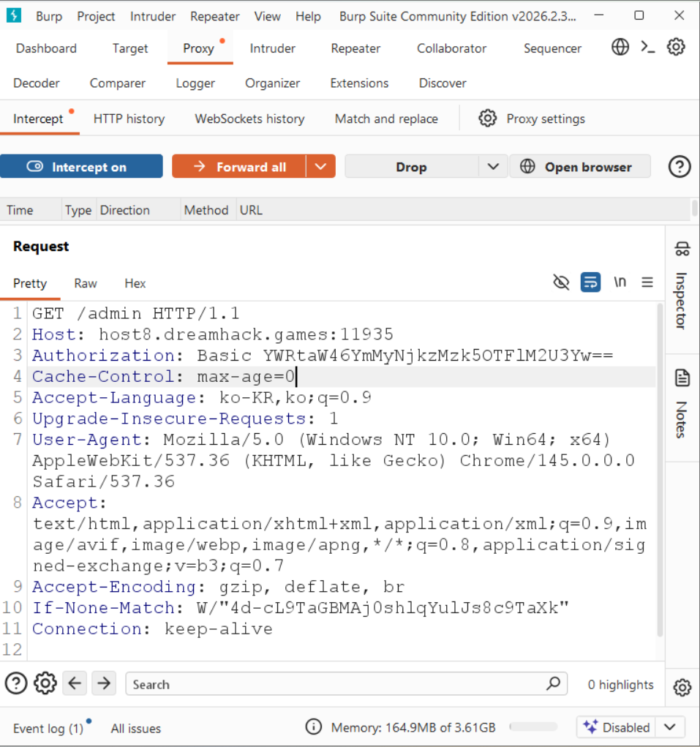700x747 pixels.
Task: Click the Drop button
Action: click(x=412, y=167)
